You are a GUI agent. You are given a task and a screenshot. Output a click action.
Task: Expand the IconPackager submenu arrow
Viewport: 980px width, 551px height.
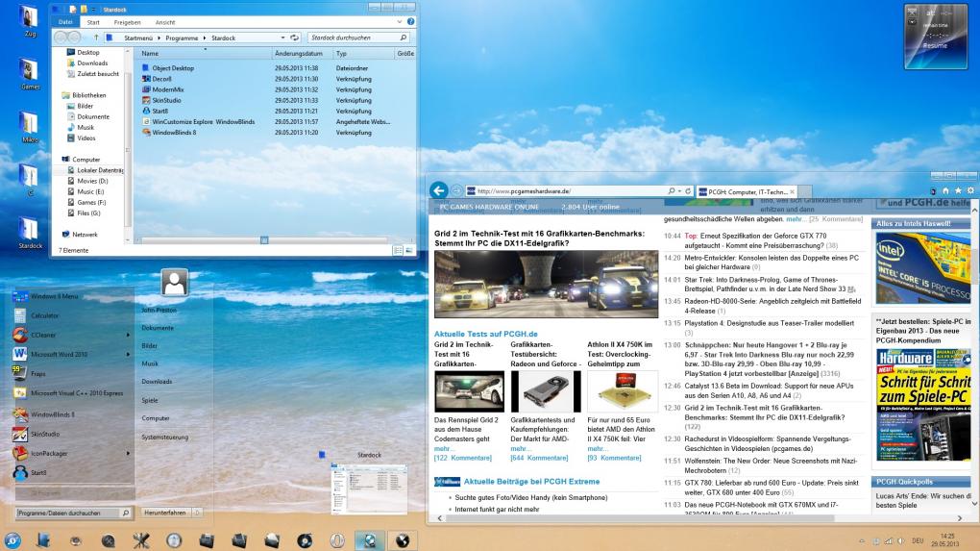click(128, 454)
